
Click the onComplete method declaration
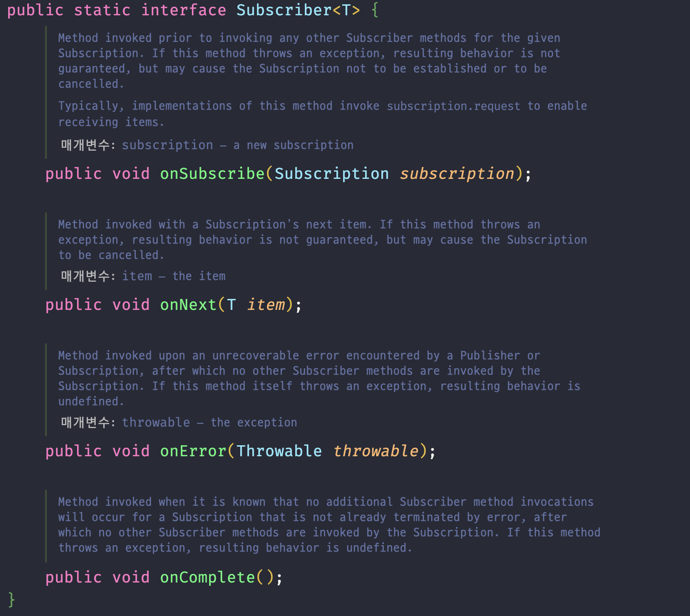164,577
